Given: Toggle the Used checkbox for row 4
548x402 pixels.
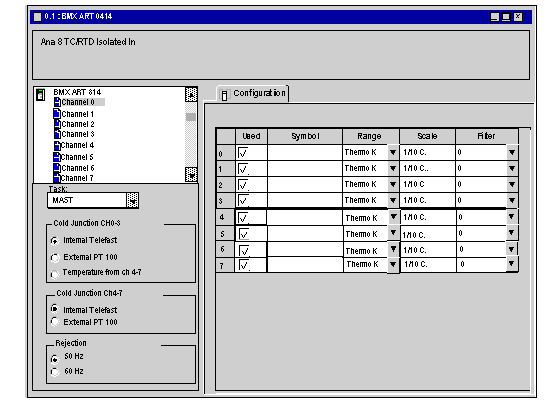Looking at the screenshot, I should point(243,217).
